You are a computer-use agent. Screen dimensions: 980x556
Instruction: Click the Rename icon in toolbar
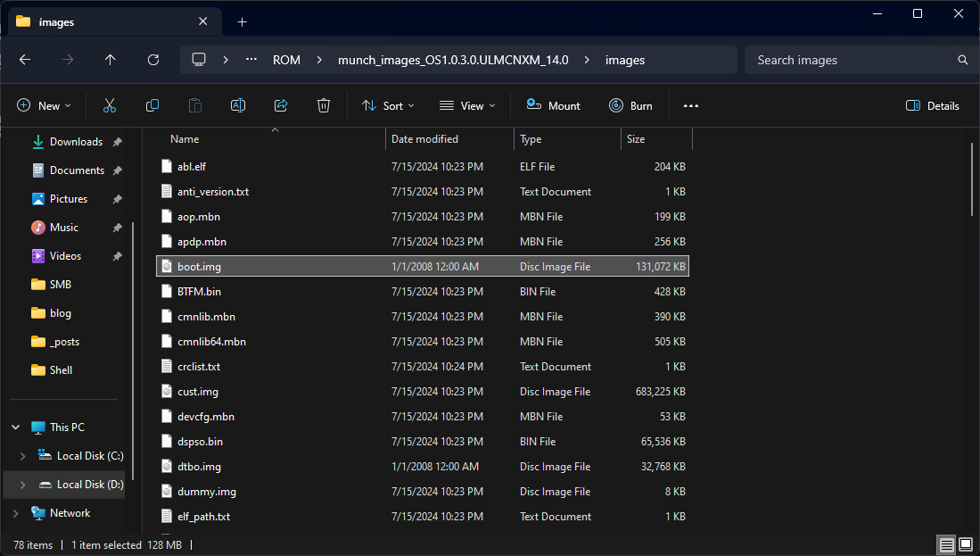point(238,105)
